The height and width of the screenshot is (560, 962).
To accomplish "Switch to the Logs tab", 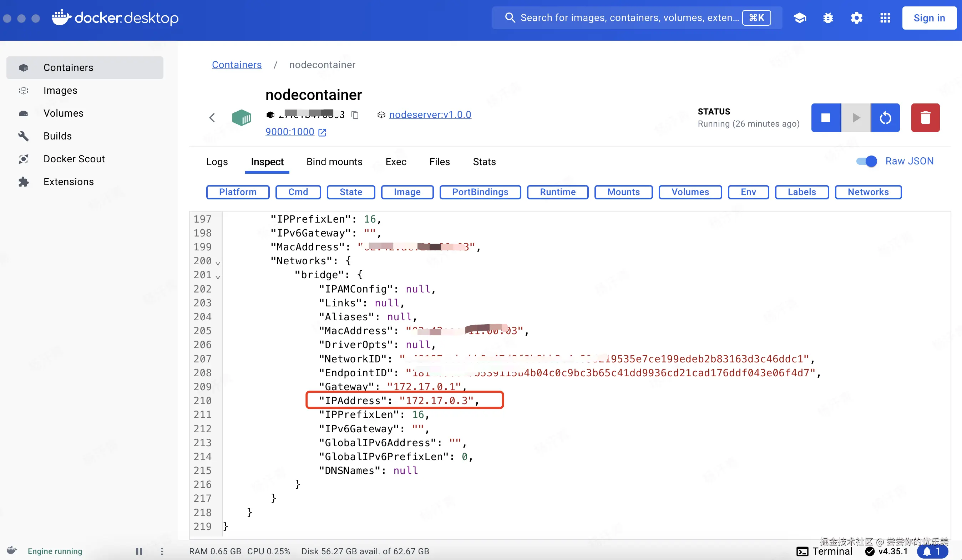I will (217, 162).
